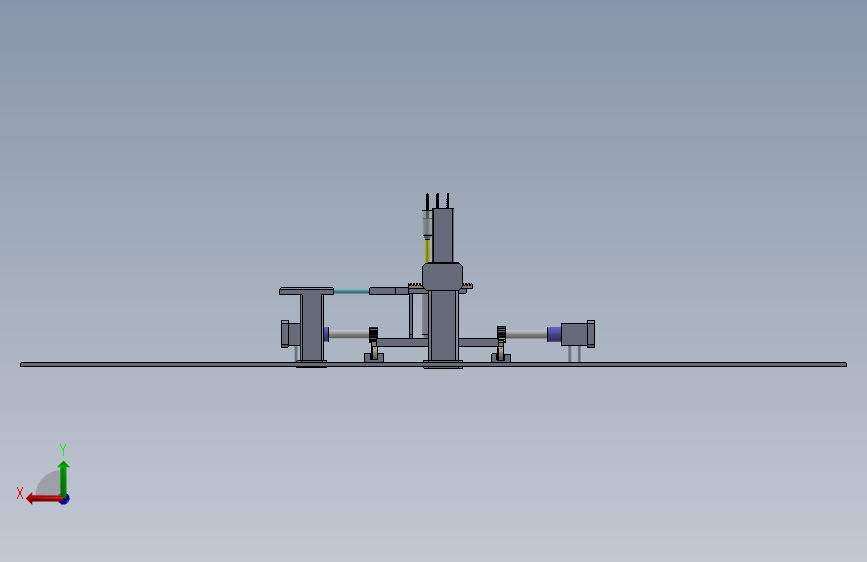
Task: Click the red X axis arrow of the triad
Action: click(x=44, y=499)
